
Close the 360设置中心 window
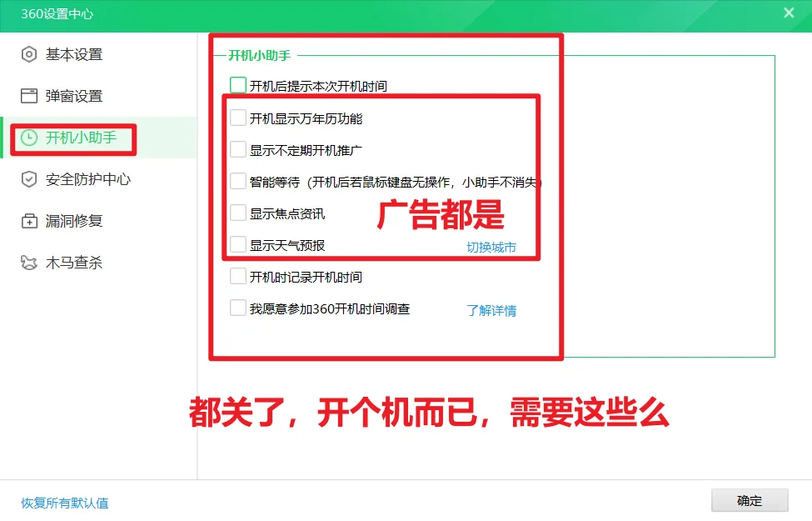click(789, 13)
